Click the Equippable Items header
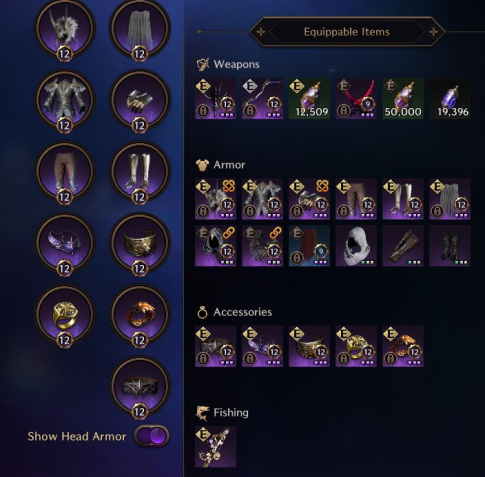 [x=347, y=32]
